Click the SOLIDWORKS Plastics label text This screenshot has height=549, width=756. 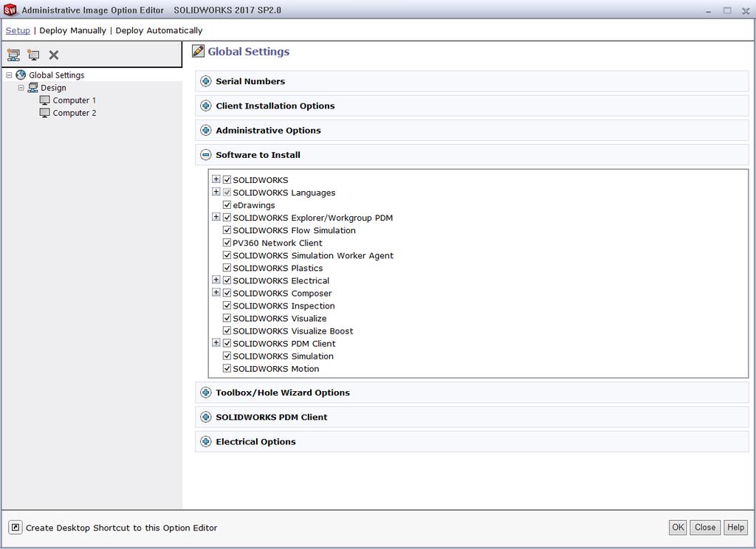click(278, 268)
